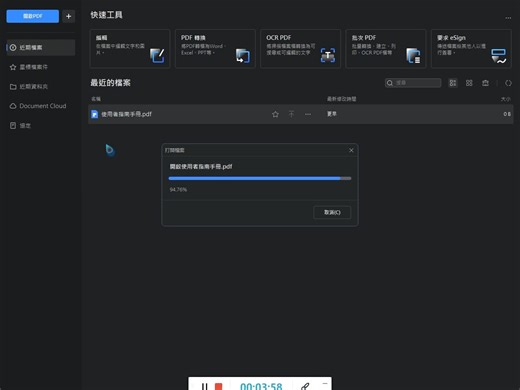This screenshot has width=520, height=390.
Task: Click the refresh icon right of view buttons
Action: (508, 83)
